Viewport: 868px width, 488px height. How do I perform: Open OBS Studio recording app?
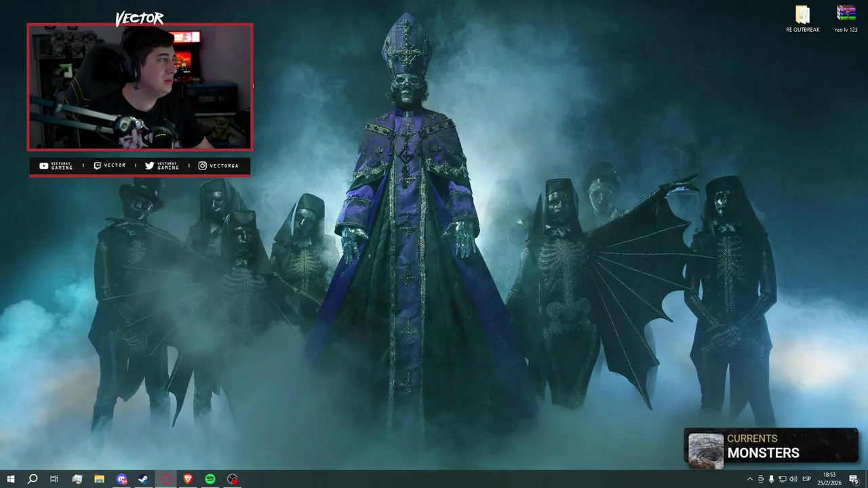(x=233, y=479)
